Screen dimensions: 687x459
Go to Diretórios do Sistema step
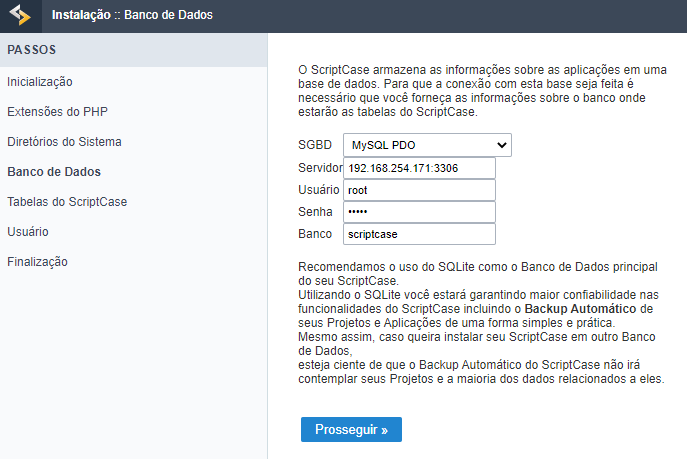click(64, 142)
